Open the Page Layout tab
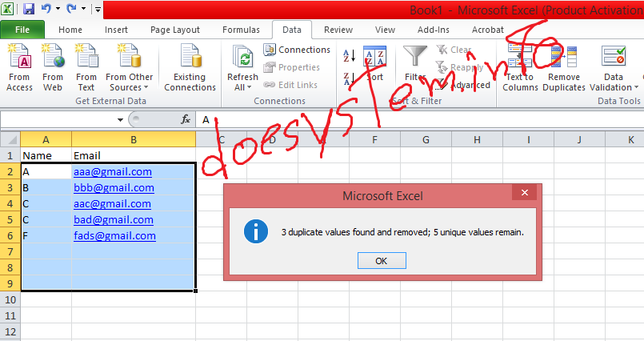The height and width of the screenshot is (341, 644). [x=175, y=30]
